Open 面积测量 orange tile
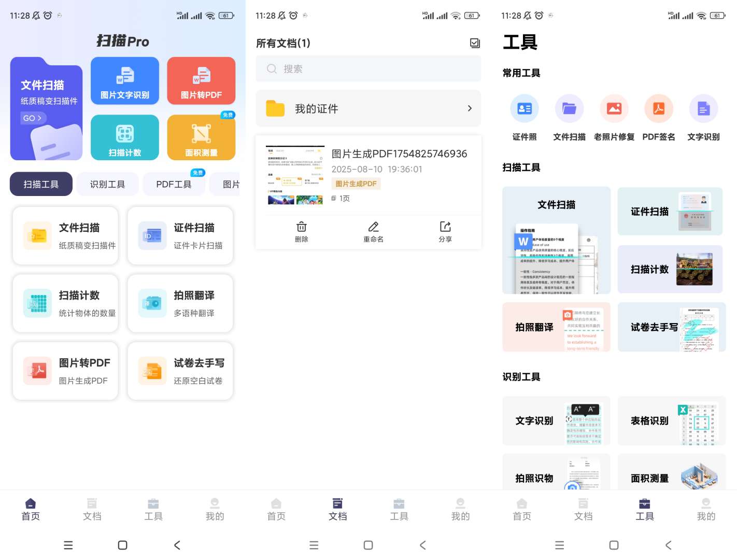The height and width of the screenshot is (560, 737). (201, 137)
